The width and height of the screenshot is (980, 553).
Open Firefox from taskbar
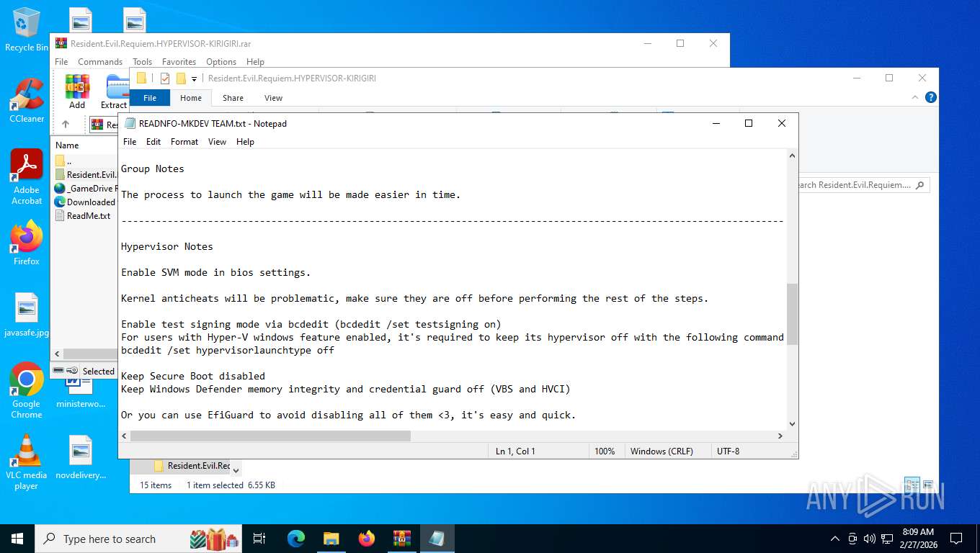tap(367, 539)
